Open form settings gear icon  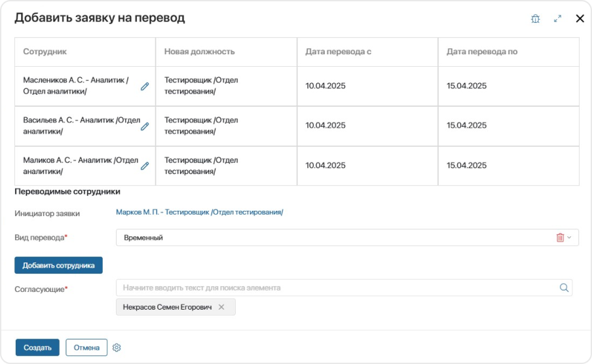(117, 348)
